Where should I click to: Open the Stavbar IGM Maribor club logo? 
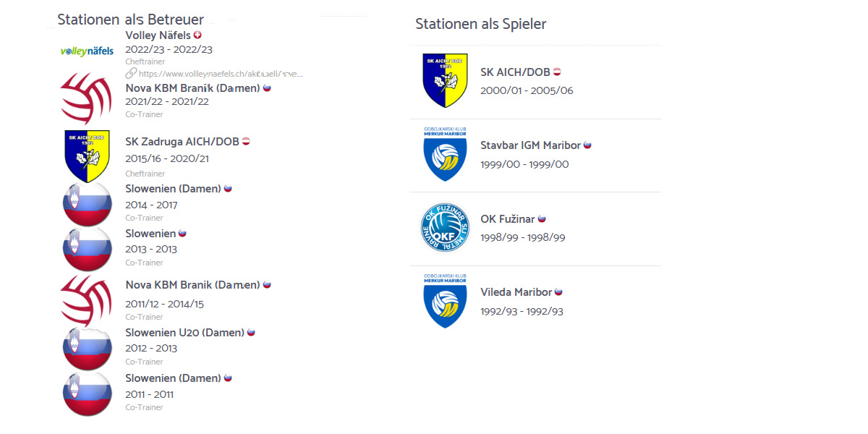[x=445, y=154]
